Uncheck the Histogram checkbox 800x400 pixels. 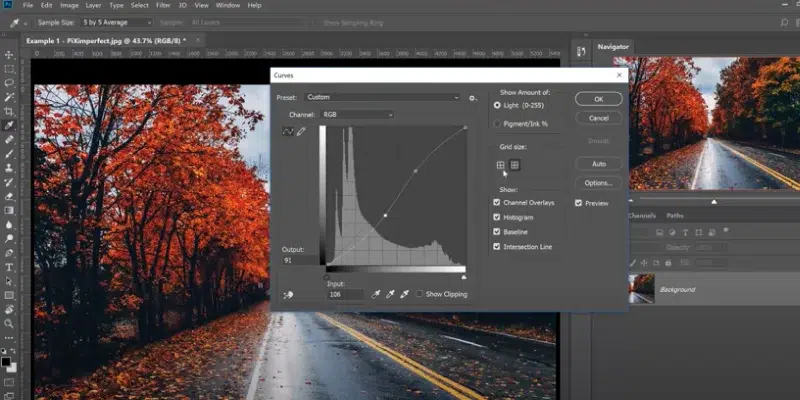pyautogui.click(x=496, y=217)
